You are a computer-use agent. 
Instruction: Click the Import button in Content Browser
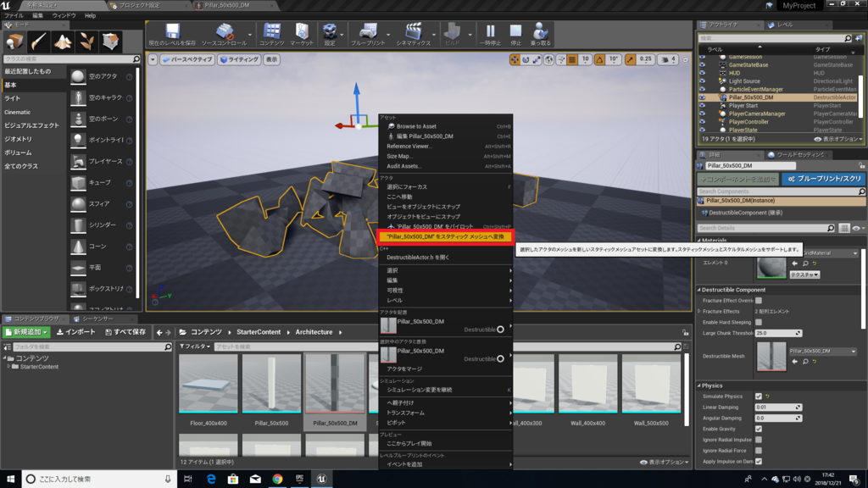(76, 332)
